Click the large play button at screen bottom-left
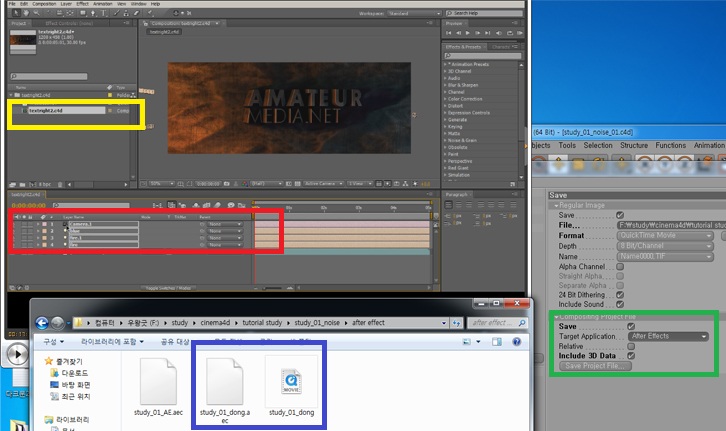The height and width of the screenshot is (431, 726). pyautogui.click(x=18, y=355)
